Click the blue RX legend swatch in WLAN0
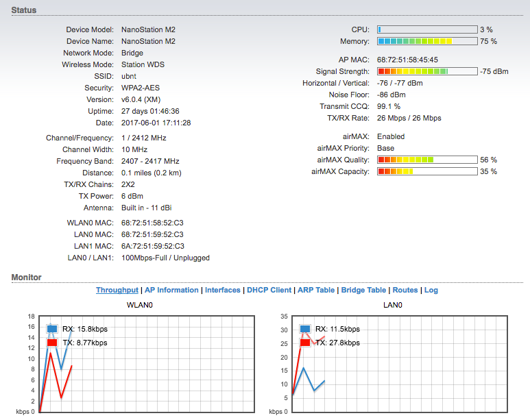Viewport: 530px width, 420px height. [x=52, y=329]
